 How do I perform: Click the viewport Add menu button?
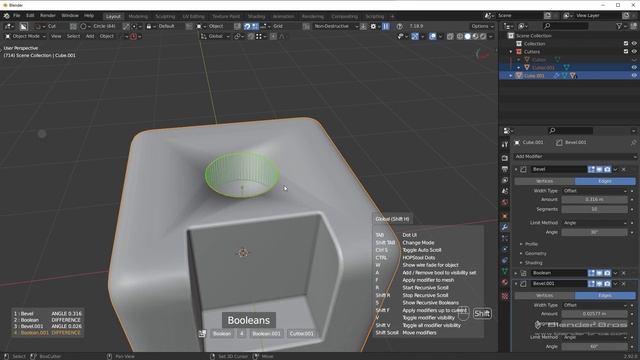click(90, 36)
